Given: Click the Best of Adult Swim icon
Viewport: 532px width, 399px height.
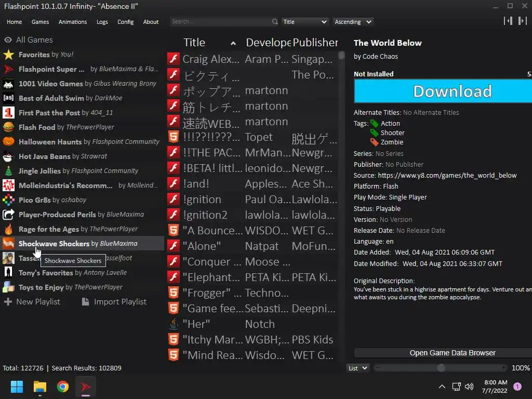Looking at the screenshot, I should coord(8,98).
